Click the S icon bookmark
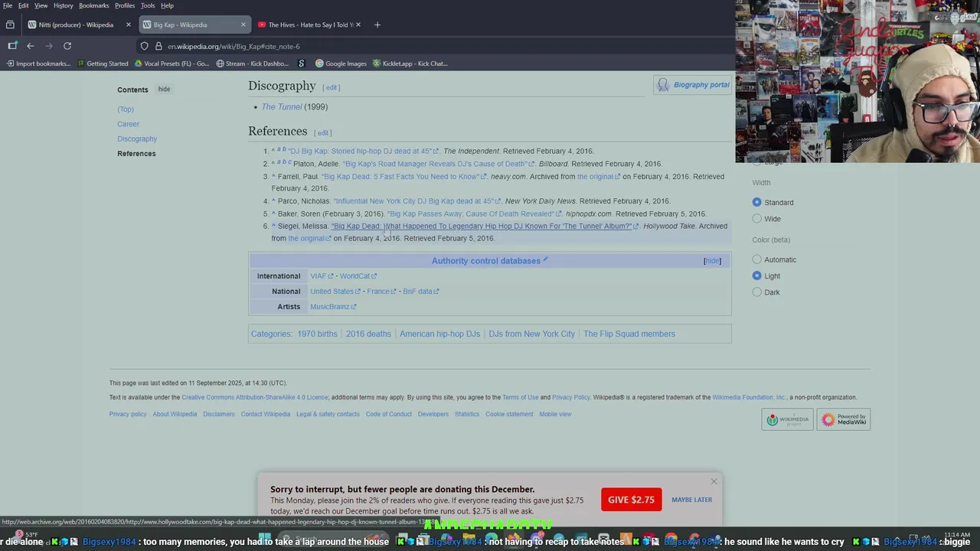 tap(301, 64)
